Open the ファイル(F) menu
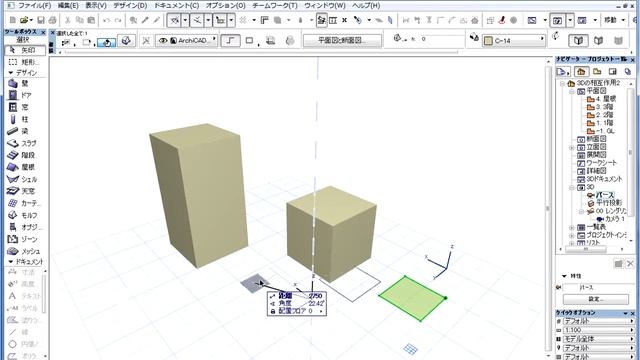640x360 pixels. pyautogui.click(x=34, y=6)
